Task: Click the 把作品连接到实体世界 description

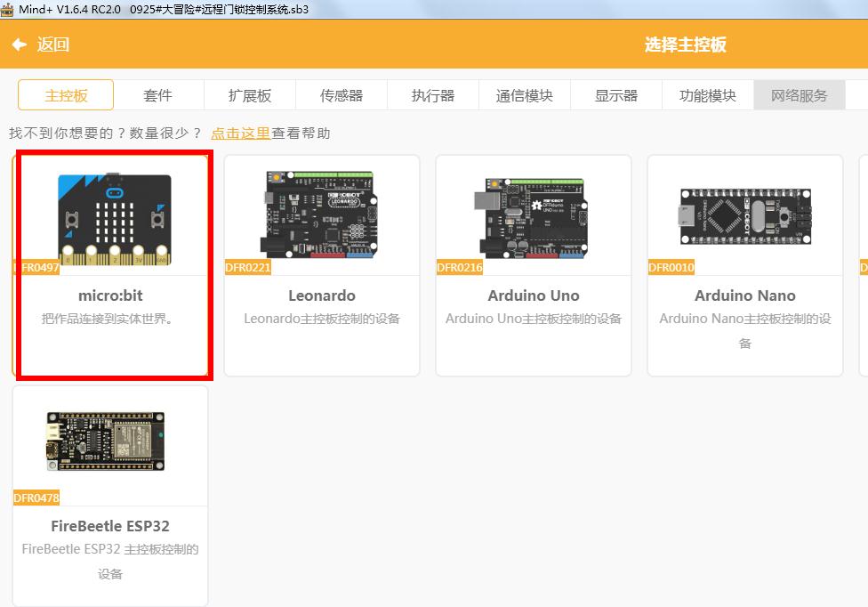Action: tap(107, 319)
